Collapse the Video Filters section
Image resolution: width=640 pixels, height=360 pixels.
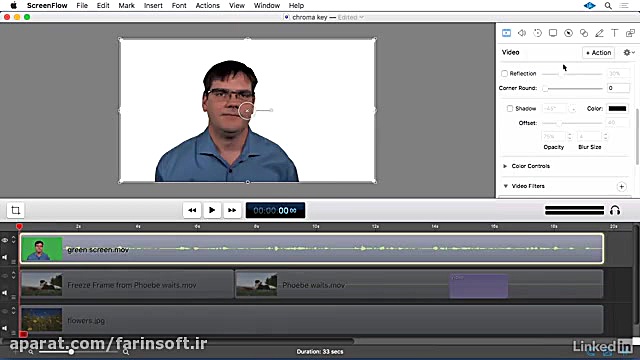tap(506, 186)
